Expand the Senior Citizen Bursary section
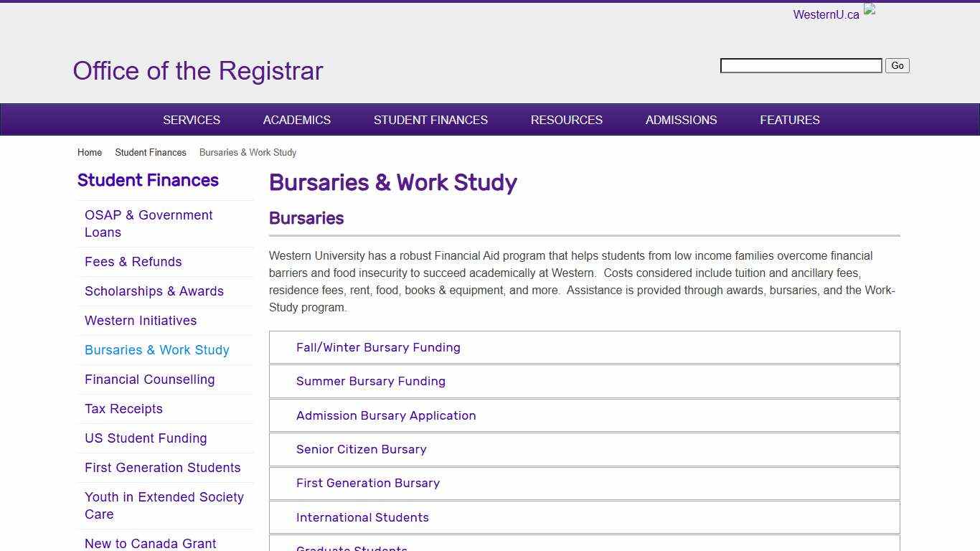Viewport: 980px width, 551px height. pos(362,449)
